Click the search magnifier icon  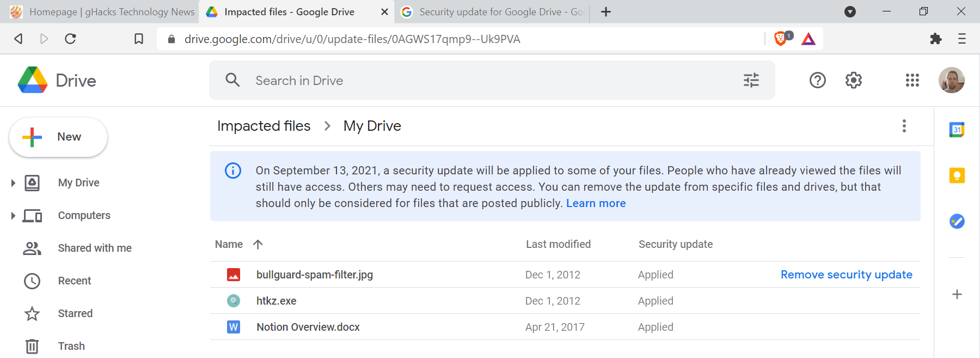point(232,80)
